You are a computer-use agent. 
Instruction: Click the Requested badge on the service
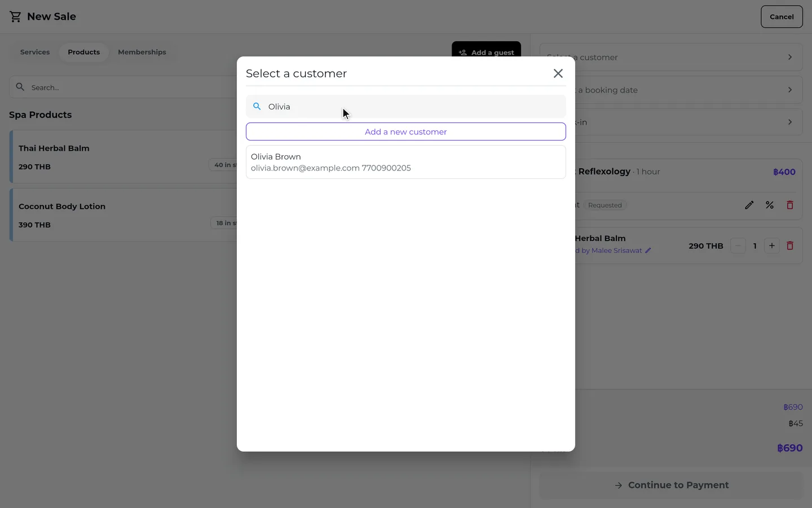pos(604,205)
